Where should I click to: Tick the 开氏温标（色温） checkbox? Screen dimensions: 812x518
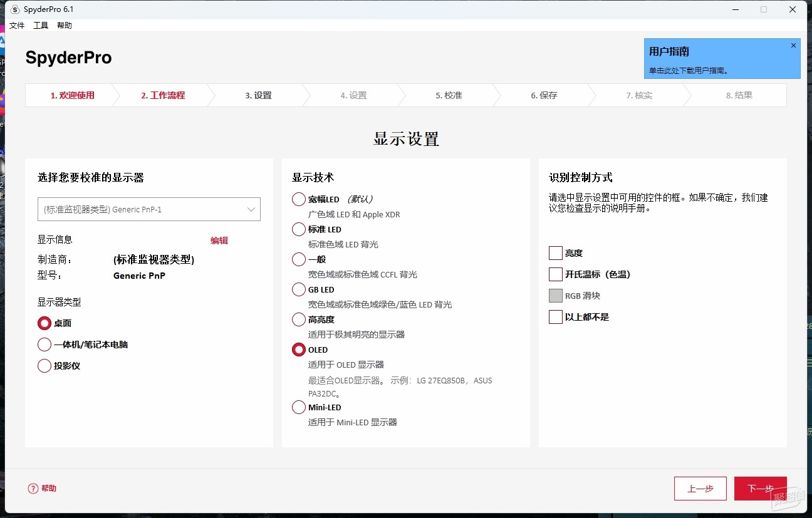[x=556, y=274]
